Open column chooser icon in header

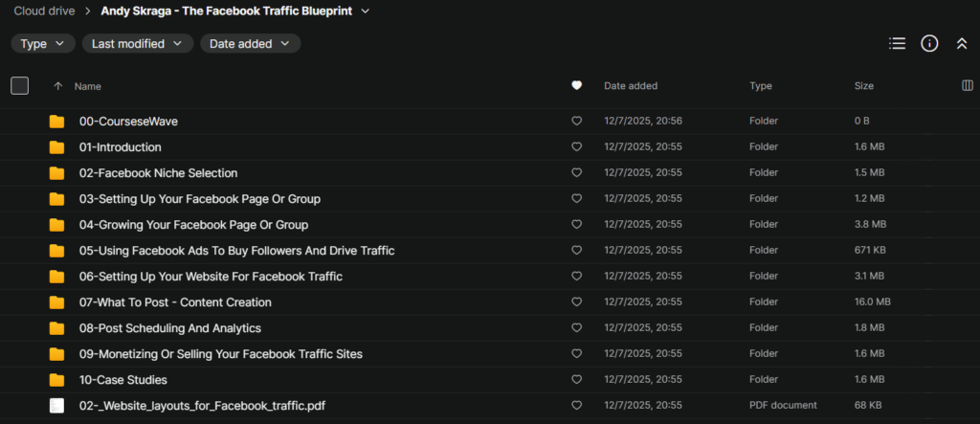coord(967,86)
